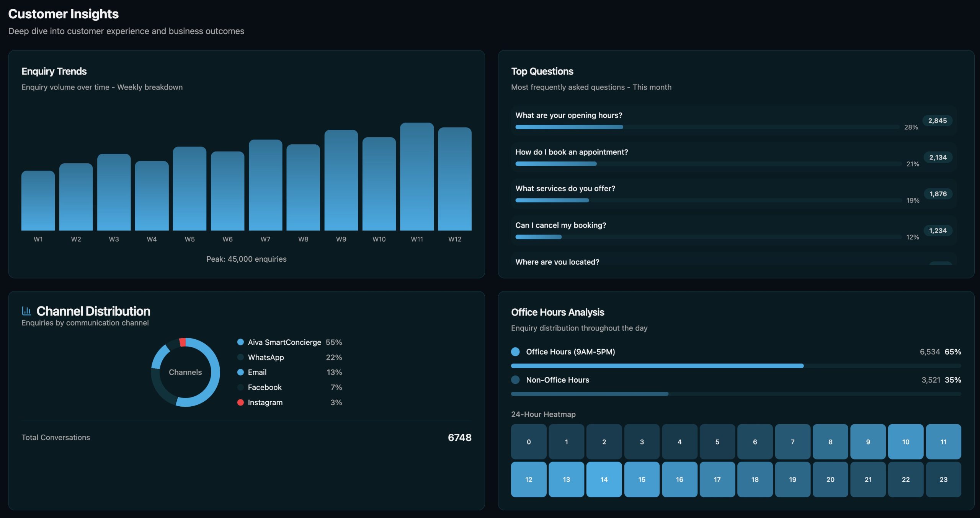This screenshot has width=980, height=518.
Task: Click the W11 bar in Enquiry Trends
Action: pyautogui.click(x=416, y=177)
